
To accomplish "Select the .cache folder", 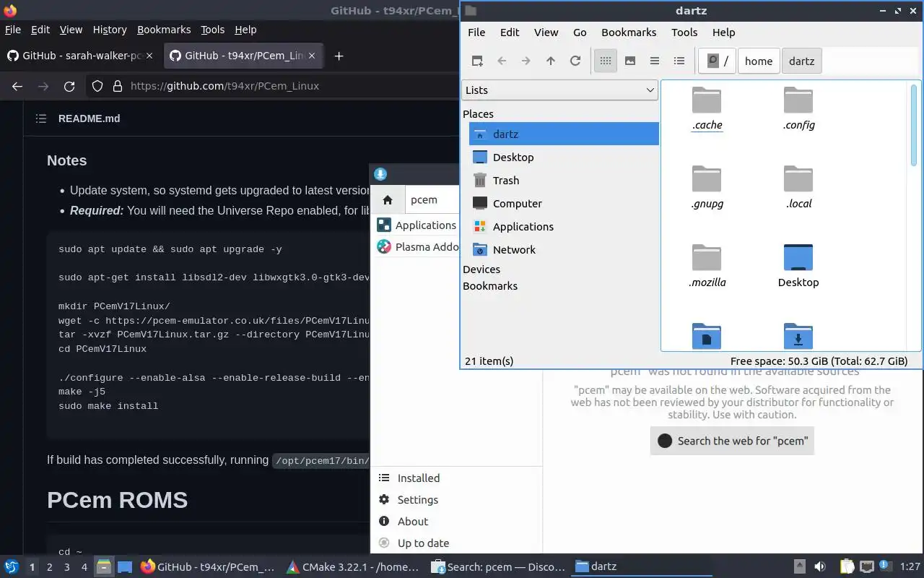I will 707,108.
